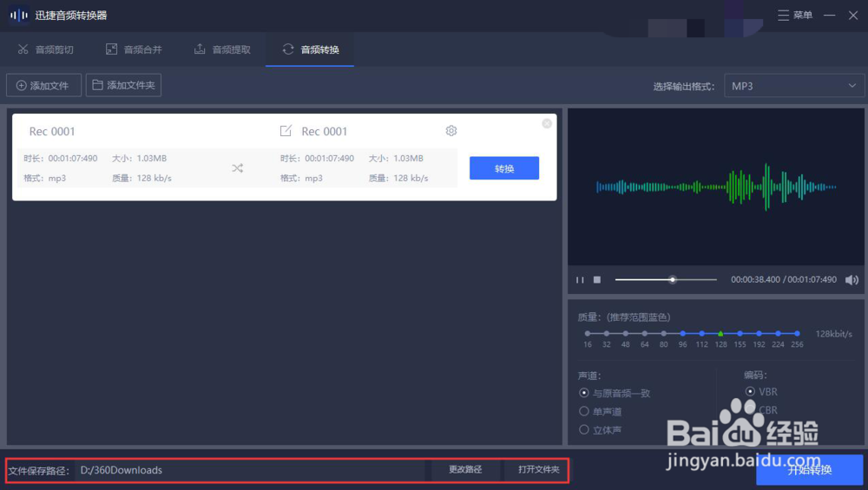Set quality to 192 kbit/s
Viewport: 868px width, 490px height.
click(x=759, y=334)
